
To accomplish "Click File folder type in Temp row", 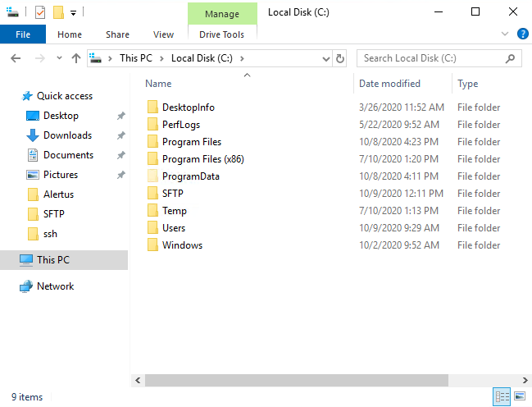I will point(479,211).
